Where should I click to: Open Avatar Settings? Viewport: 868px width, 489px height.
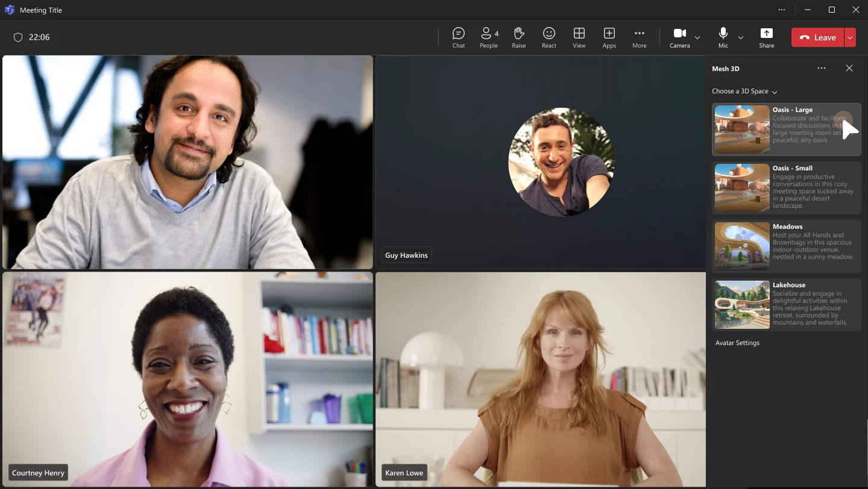[x=737, y=343]
